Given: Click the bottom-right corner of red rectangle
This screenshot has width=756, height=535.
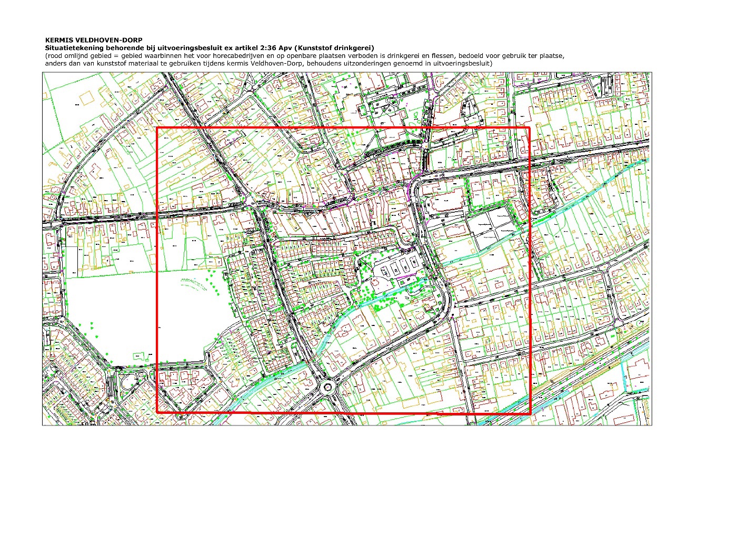Looking at the screenshot, I should click(x=530, y=413).
